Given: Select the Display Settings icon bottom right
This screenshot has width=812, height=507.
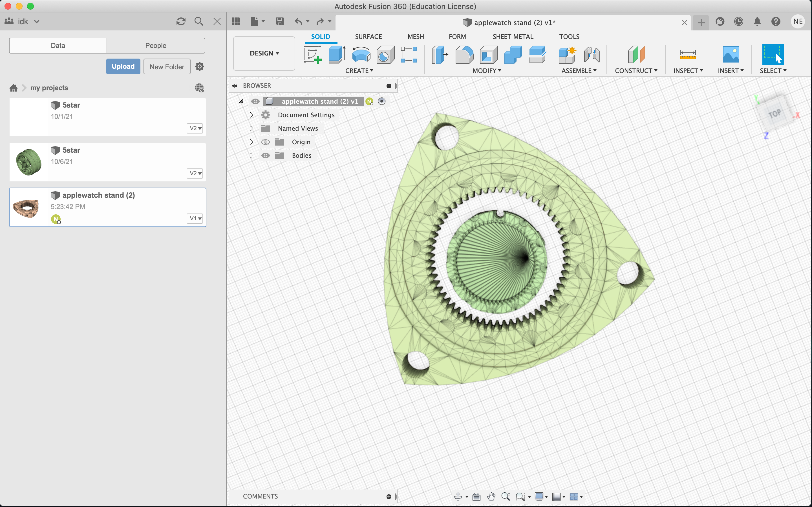Looking at the screenshot, I should (539, 495).
